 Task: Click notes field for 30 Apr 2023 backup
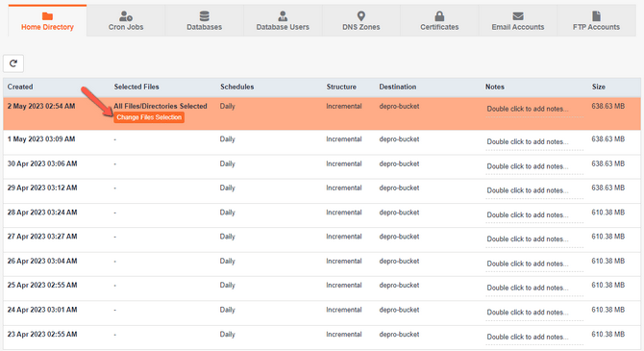(534, 167)
